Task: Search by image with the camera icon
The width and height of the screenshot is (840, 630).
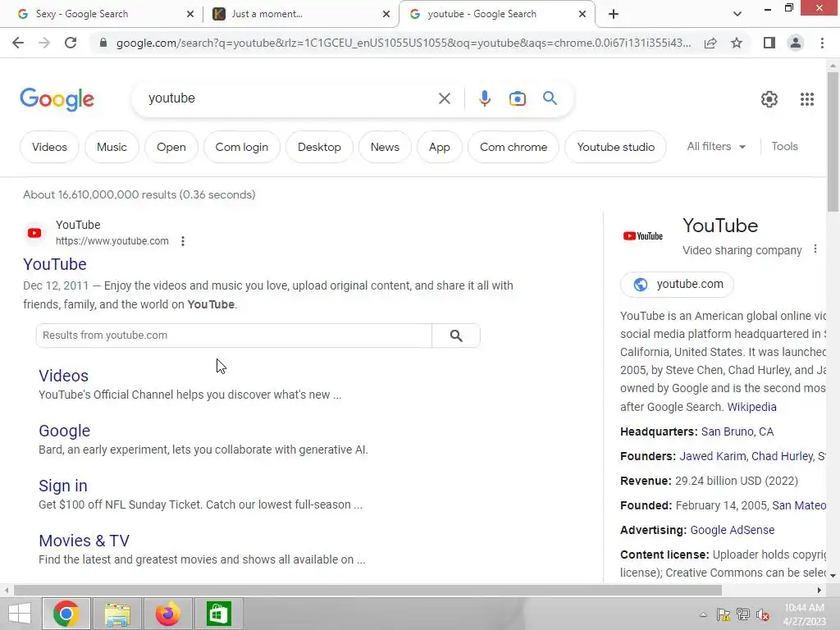Action: (x=517, y=98)
